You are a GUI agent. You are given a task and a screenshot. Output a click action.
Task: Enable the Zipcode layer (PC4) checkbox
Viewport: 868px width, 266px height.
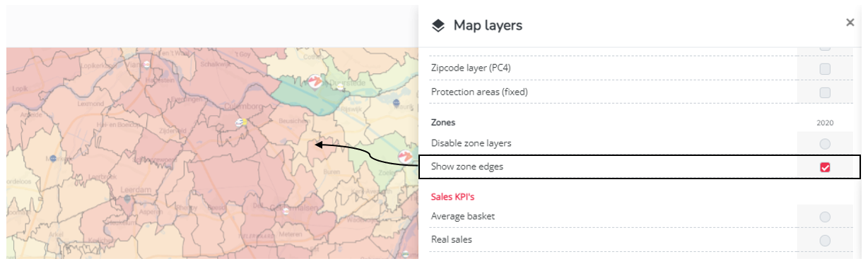(825, 69)
